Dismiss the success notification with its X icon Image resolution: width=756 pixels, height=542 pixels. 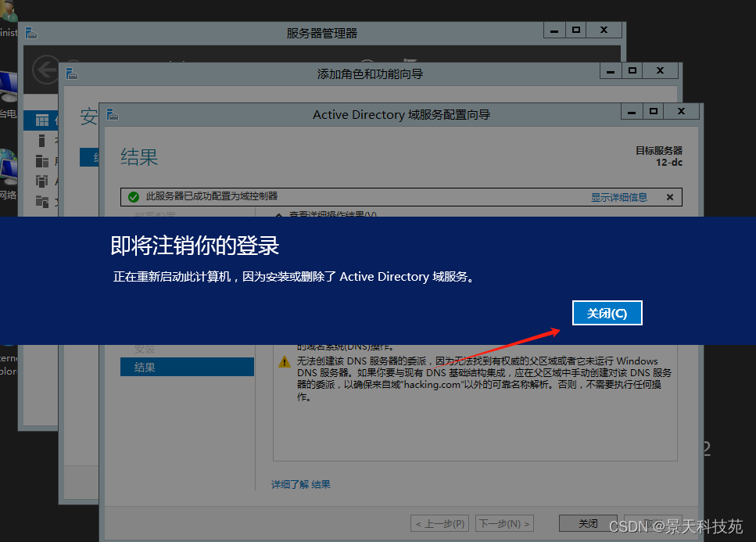click(x=670, y=197)
